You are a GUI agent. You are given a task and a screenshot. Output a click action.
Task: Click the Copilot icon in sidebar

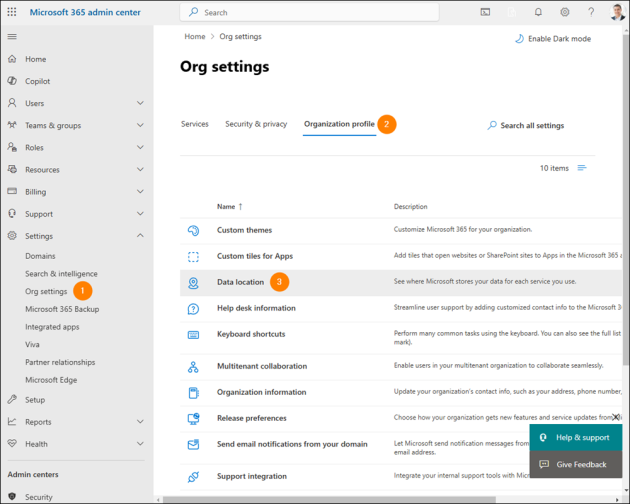(x=12, y=81)
